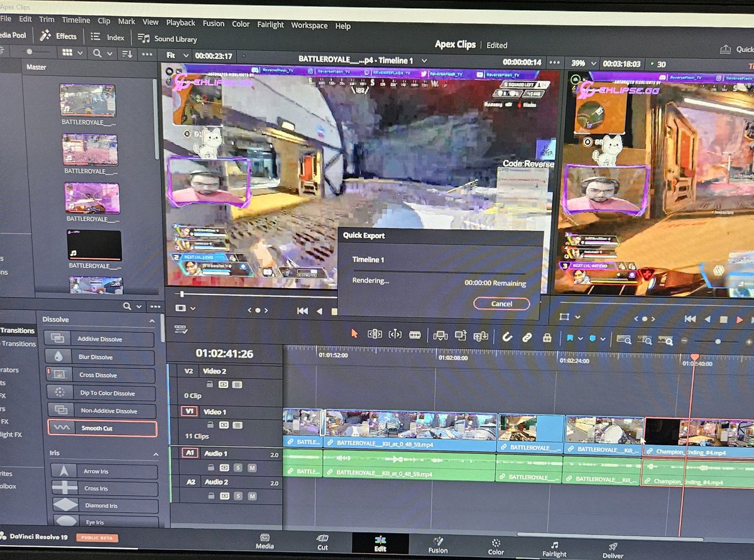Screen dimensions: 754x560
Task: Toggle the Position Lock padlock icon
Action: [x=547, y=338]
